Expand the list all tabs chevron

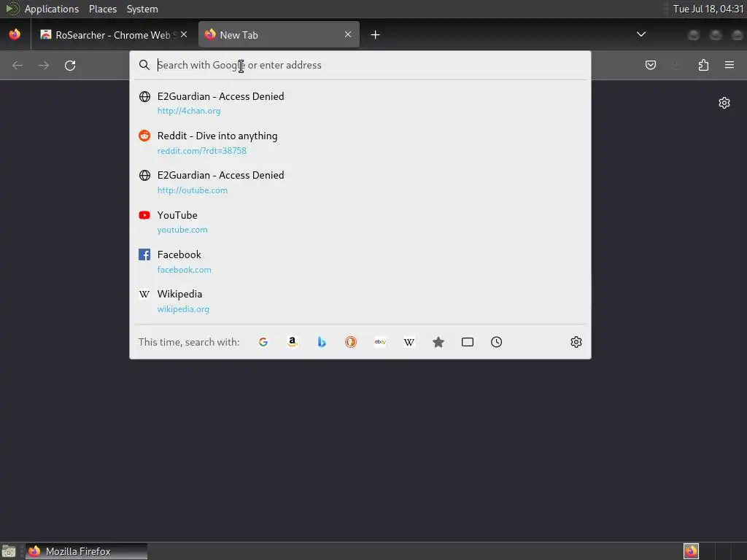(x=641, y=34)
